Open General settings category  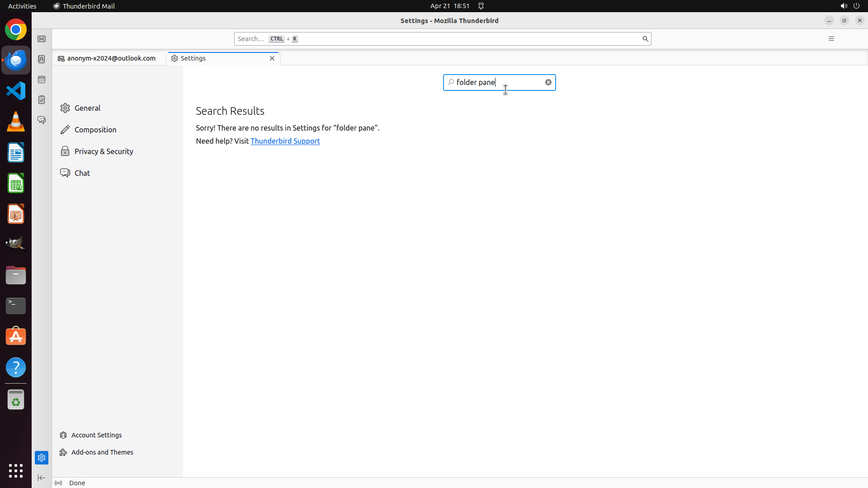(88, 108)
